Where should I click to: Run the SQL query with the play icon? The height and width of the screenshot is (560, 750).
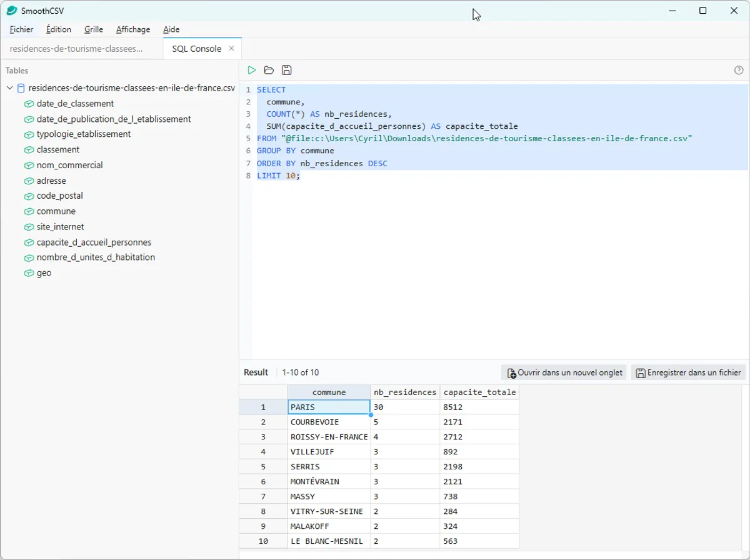pyautogui.click(x=251, y=70)
